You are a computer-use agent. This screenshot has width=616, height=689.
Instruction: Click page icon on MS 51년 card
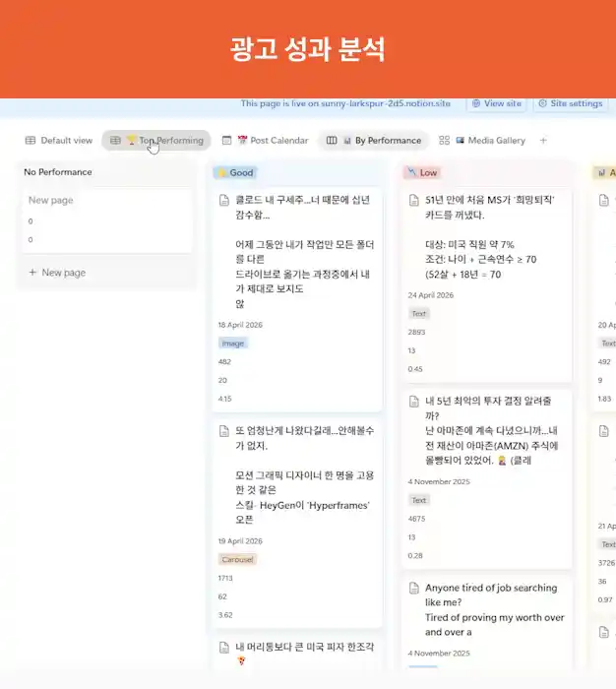click(x=414, y=201)
